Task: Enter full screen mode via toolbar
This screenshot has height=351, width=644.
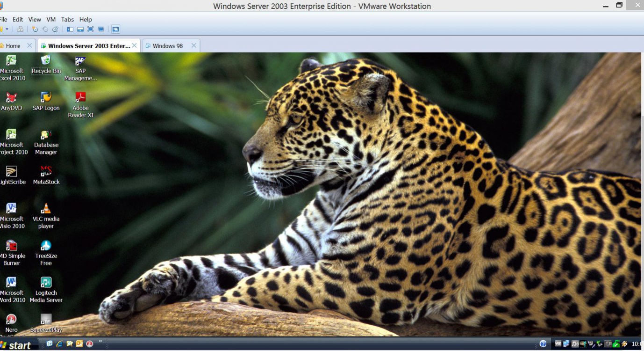Action: tap(90, 29)
